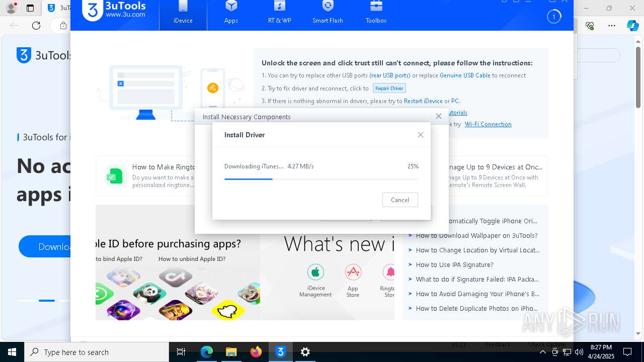
Task: Click How to unbind Apple ID text
Action: click(192, 259)
